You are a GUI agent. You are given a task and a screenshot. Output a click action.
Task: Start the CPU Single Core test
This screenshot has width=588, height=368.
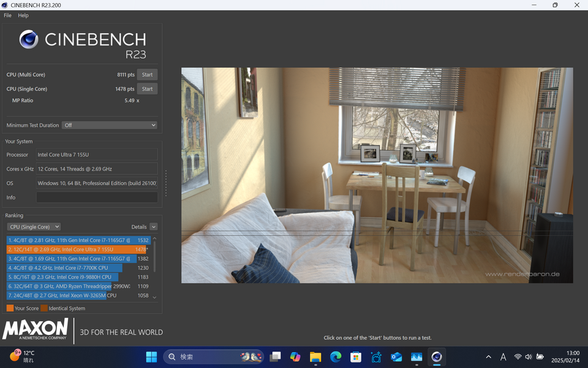click(x=147, y=89)
